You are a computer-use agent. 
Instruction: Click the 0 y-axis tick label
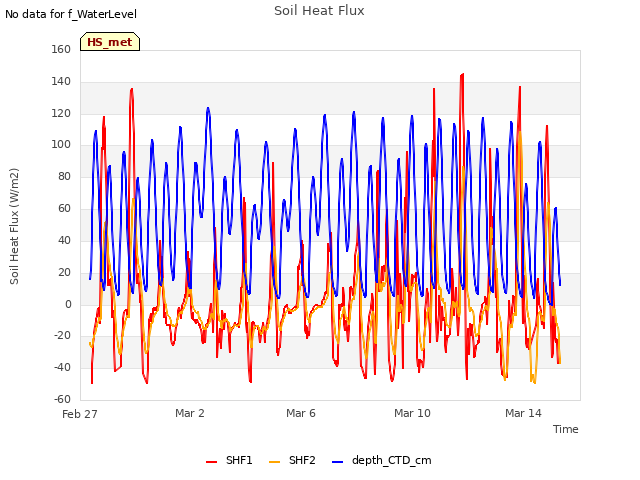[x=68, y=304]
